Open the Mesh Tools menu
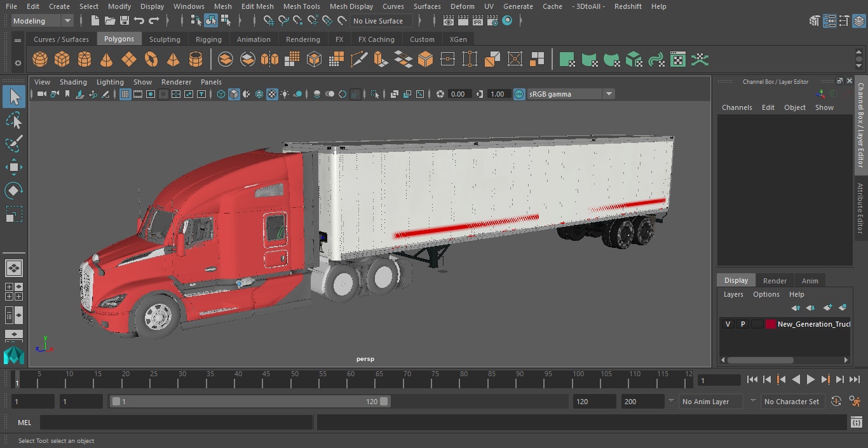Viewport: 868px width, 448px height. coord(301,6)
